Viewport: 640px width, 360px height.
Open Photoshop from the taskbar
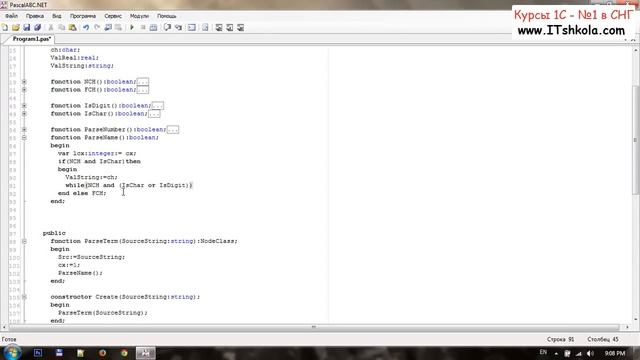point(38,353)
